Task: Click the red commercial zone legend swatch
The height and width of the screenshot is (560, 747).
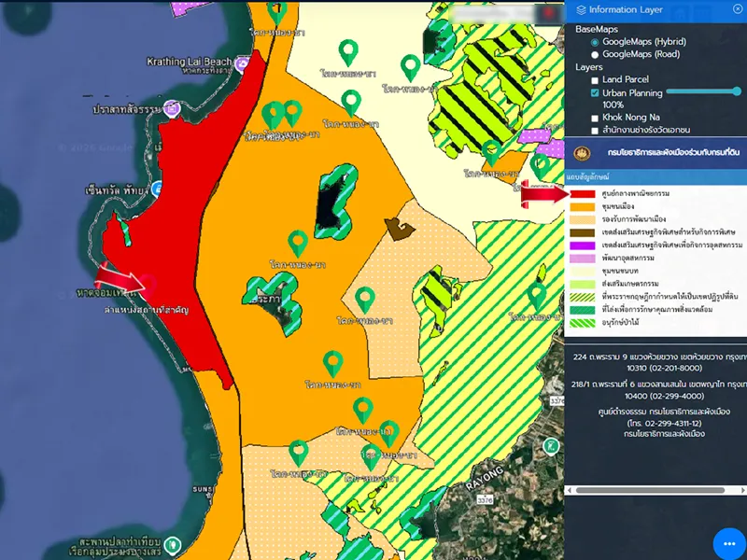Action: pos(584,193)
